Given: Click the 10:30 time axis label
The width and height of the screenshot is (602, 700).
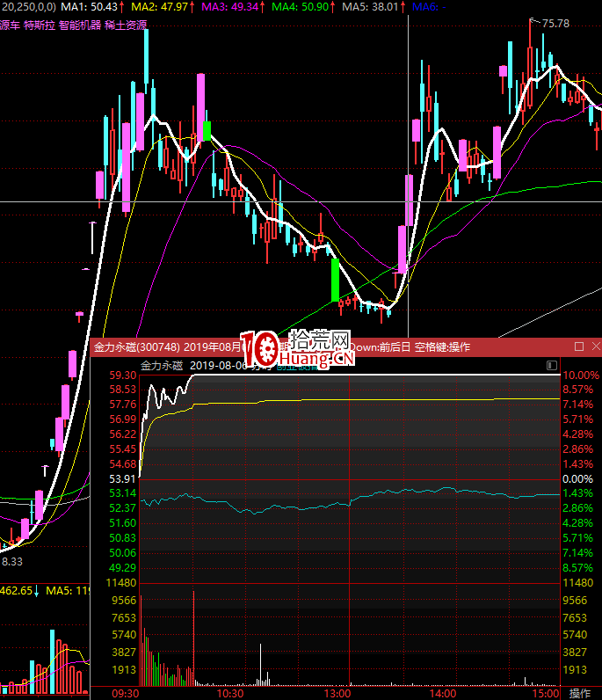Looking at the screenshot, I should pos(230,693).
